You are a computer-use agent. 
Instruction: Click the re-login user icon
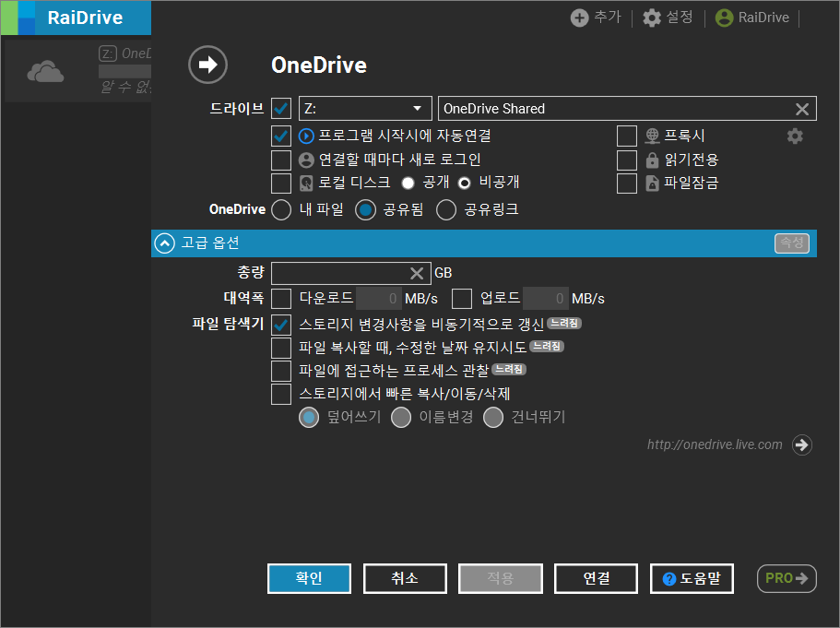(x=306, y=160)
